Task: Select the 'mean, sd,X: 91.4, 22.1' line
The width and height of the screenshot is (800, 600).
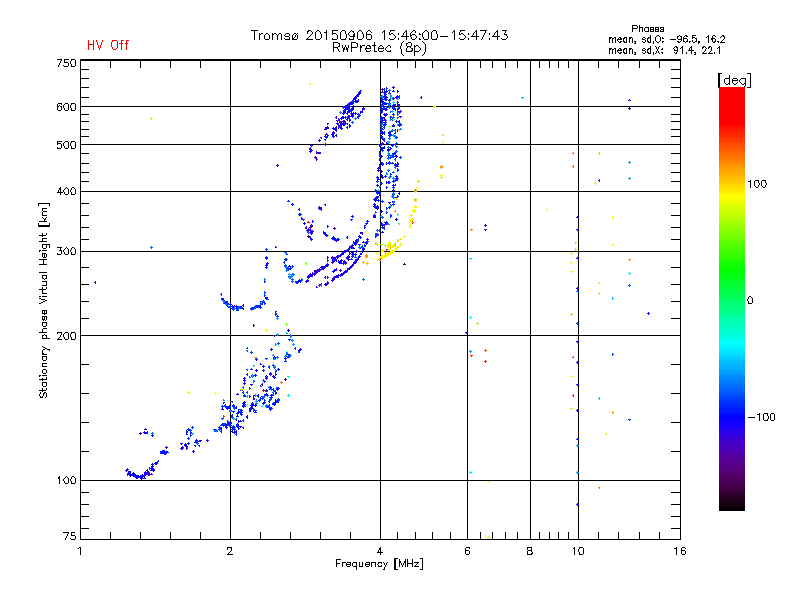Action: pos(664,50)
